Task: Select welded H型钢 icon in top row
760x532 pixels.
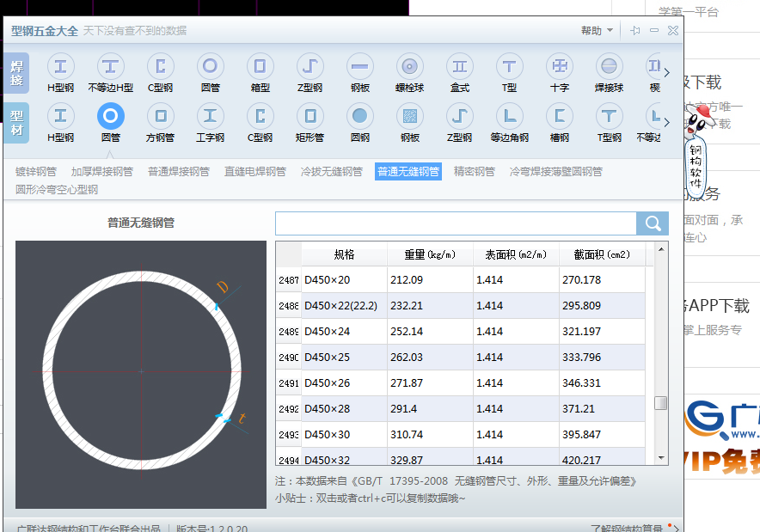Action: click(x=60, y=66)
